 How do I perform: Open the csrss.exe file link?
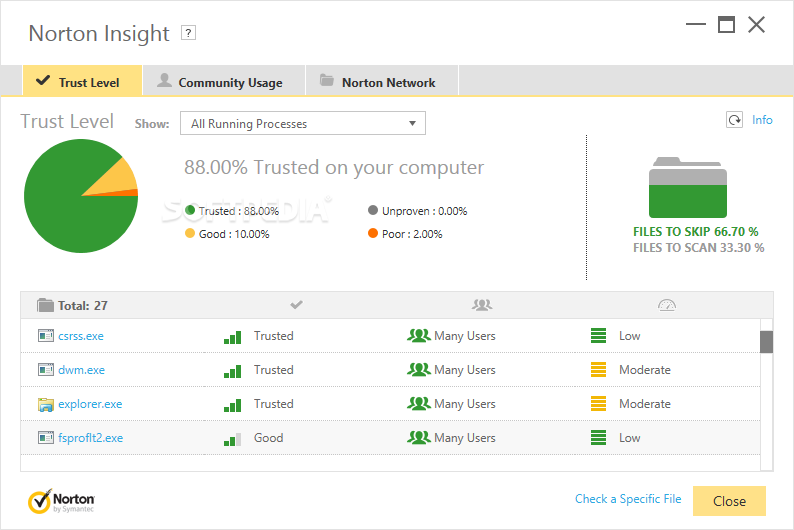81,336
